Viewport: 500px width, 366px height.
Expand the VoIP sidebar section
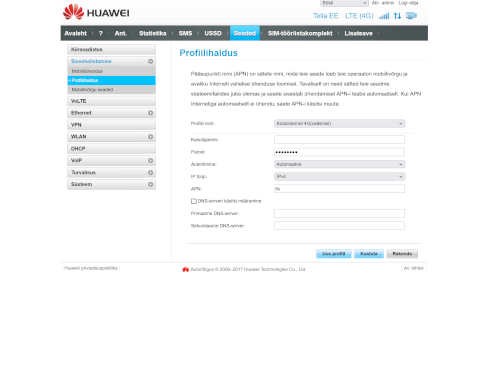coord(111,160)
